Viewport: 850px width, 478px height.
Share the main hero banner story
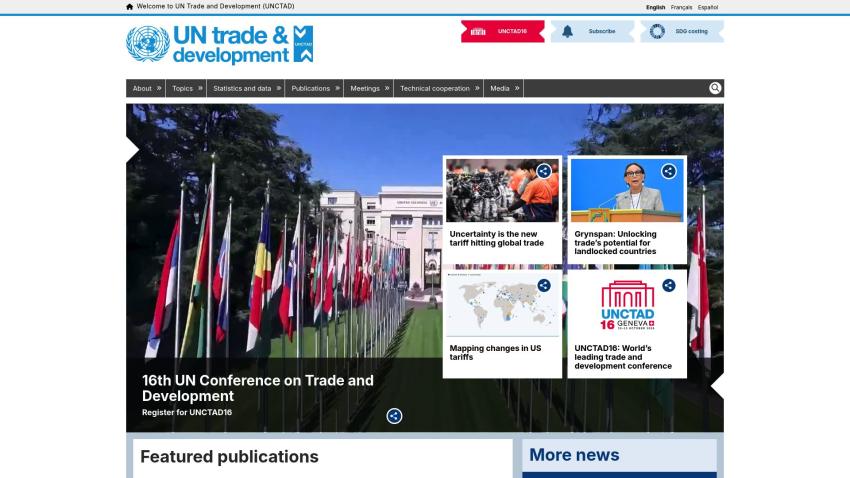point(394,416)
